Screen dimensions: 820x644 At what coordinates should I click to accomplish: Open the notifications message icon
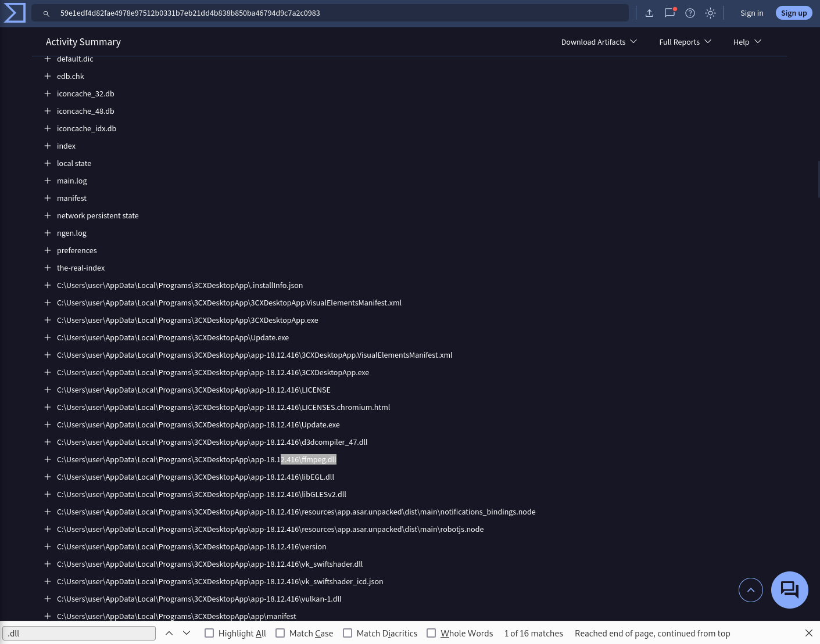coord(669,13)
